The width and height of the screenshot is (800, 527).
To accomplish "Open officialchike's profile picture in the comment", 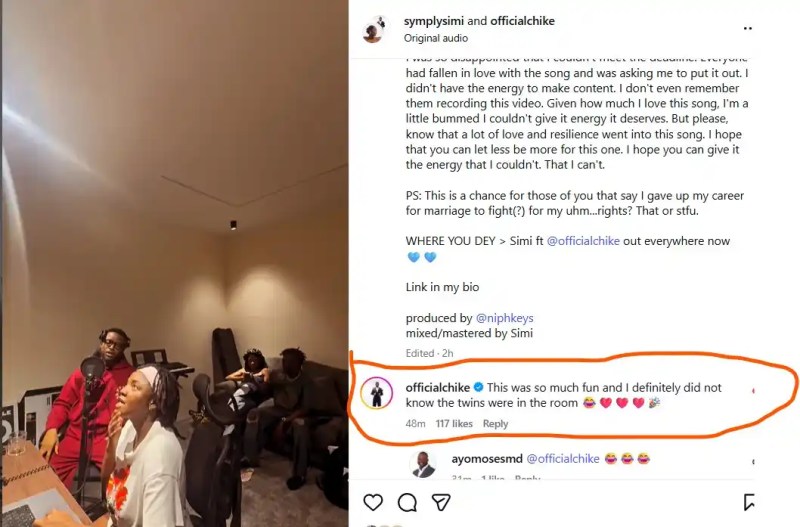I will click(377, 393).
